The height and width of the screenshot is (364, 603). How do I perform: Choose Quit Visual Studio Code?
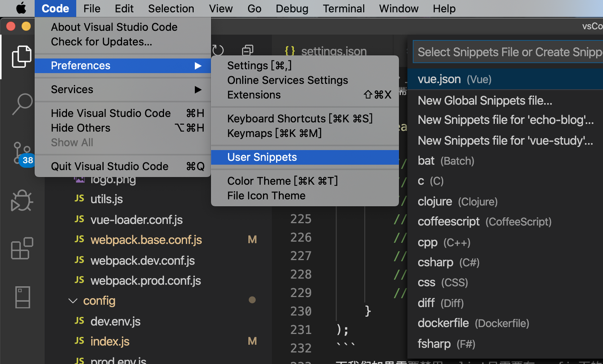(123, 166)
